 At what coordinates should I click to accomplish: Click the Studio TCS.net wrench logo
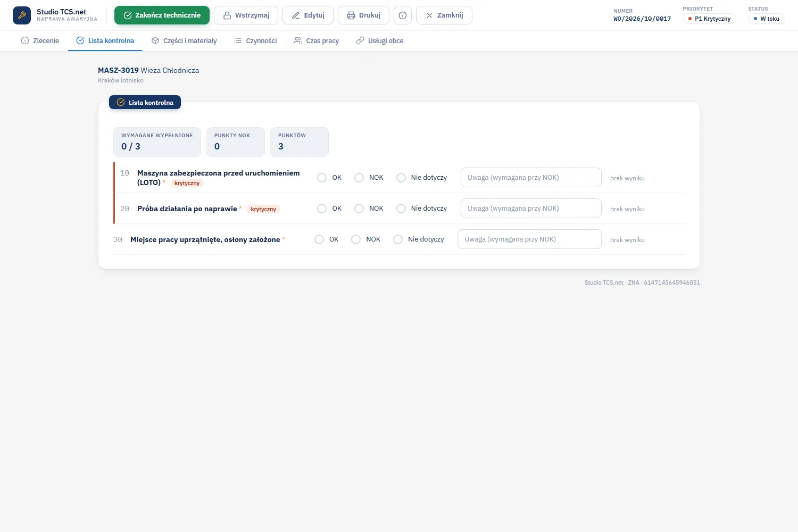tap(22, 15)
